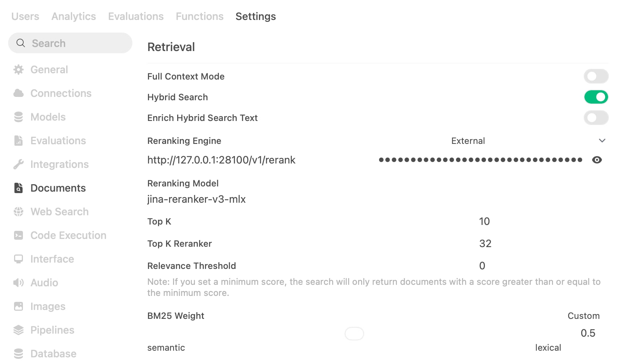The image size is (634, 364).
Task: Turn off the Hybrid Search switch
Action: 596,97
